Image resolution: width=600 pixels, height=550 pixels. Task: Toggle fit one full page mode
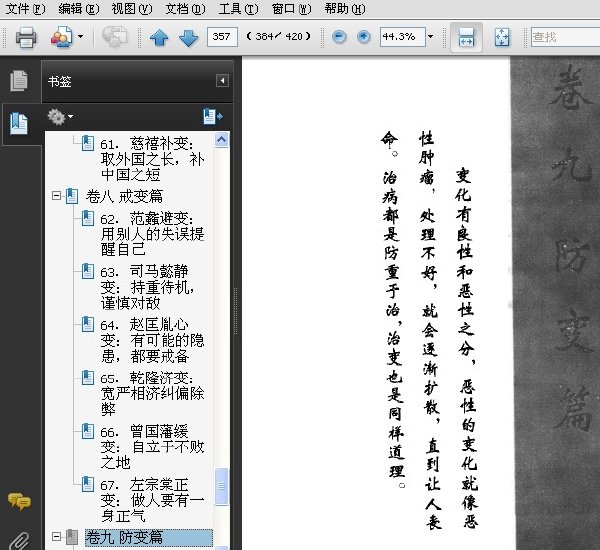point(502,37)
